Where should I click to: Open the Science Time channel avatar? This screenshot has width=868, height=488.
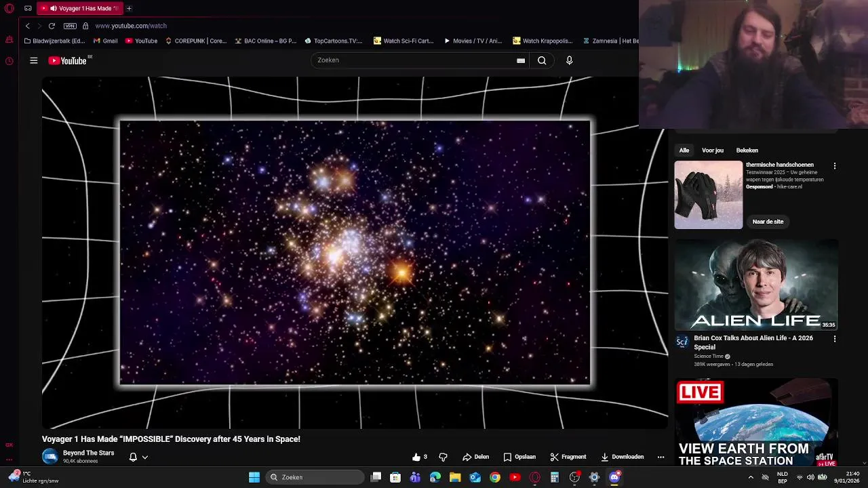(x=682, y=342)
